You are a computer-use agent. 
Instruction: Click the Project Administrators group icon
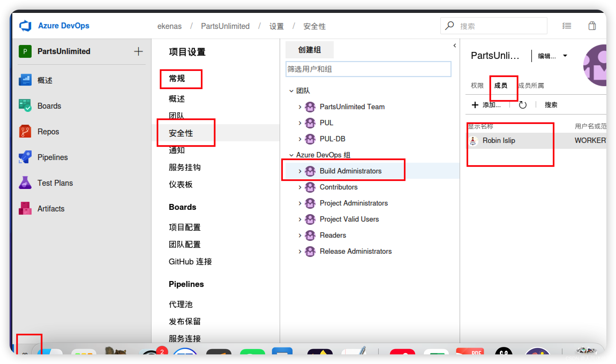coord(310,203)
